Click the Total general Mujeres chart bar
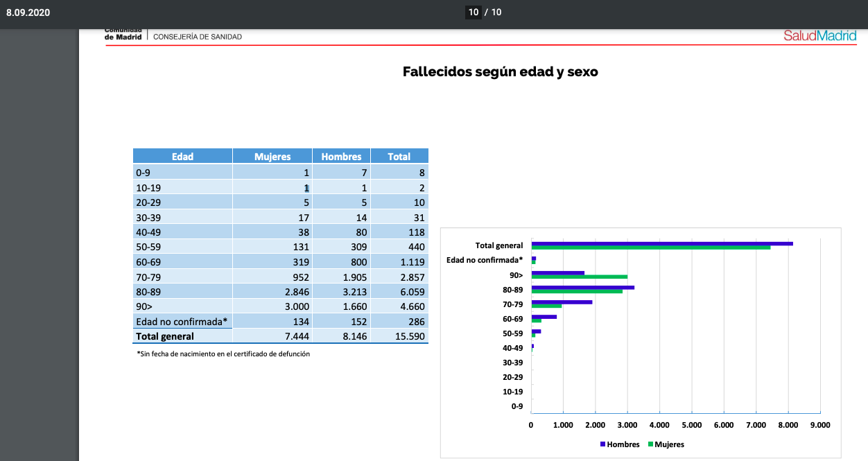 pos(651,247)
